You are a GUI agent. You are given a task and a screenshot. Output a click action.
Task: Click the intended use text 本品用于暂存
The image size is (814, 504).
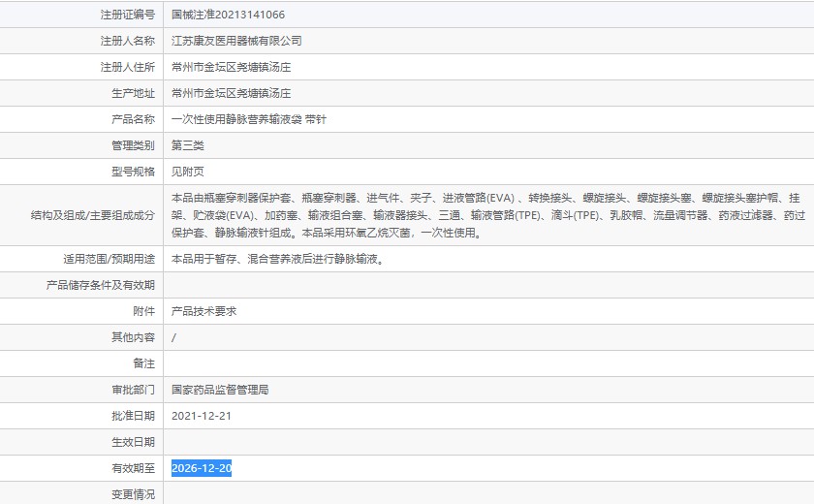pos(276,259)
